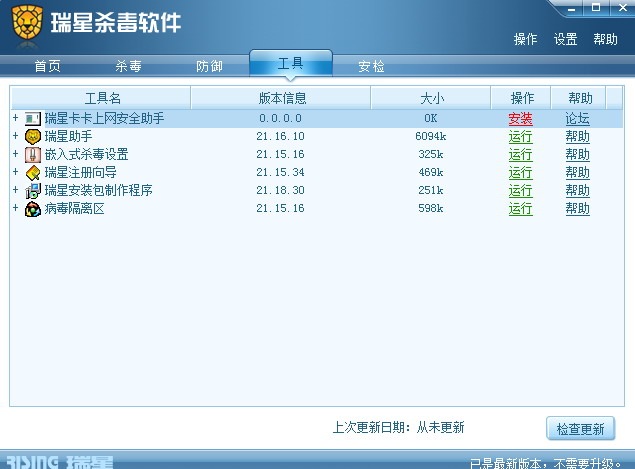Select the 瑞星注册向导 icon
Screen dimensions: 635x469
33,173
